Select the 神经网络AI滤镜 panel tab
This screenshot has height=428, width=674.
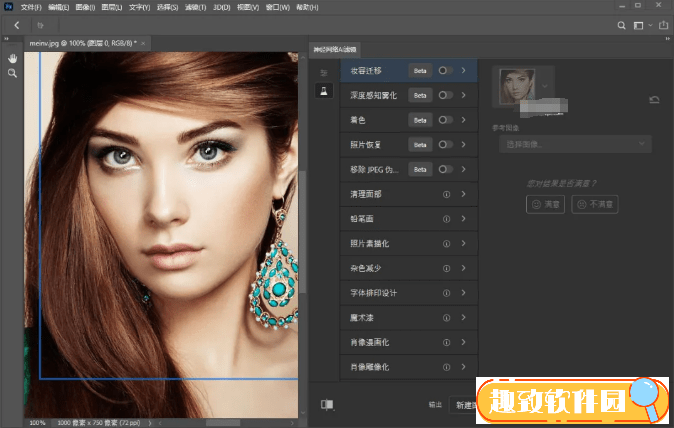(x=335, y=49)
